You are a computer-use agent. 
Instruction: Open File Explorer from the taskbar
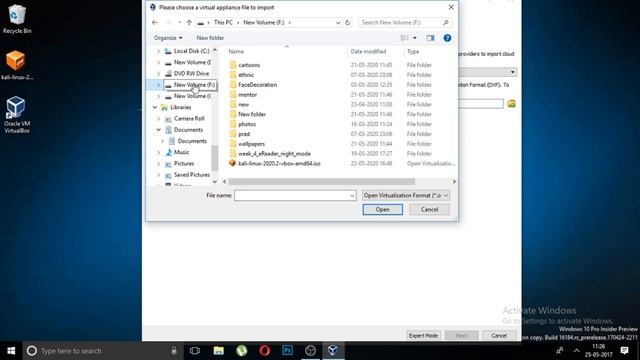[x=218, y=351]
